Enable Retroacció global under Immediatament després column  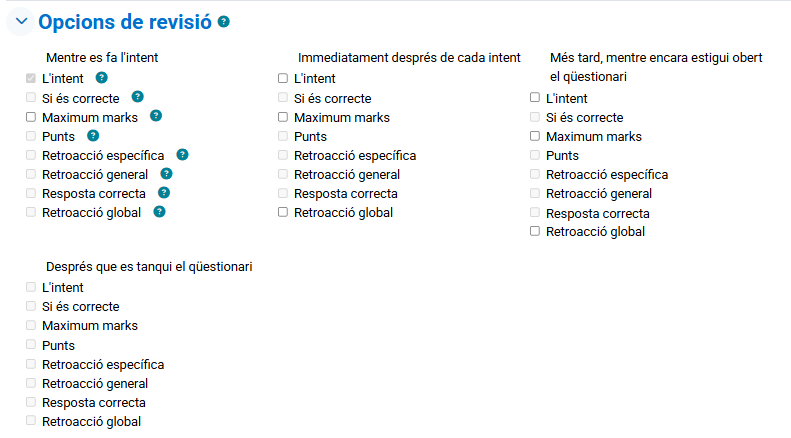click(x=283, y=212)
